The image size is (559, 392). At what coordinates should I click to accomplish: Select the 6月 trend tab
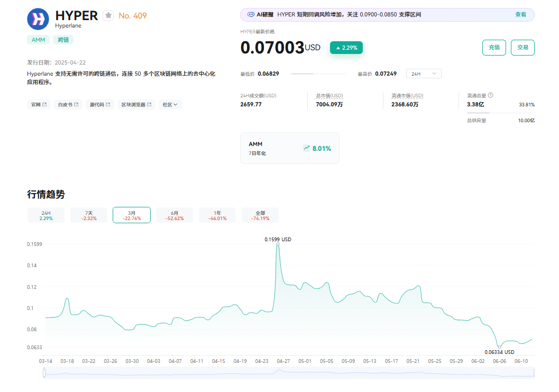175,215
